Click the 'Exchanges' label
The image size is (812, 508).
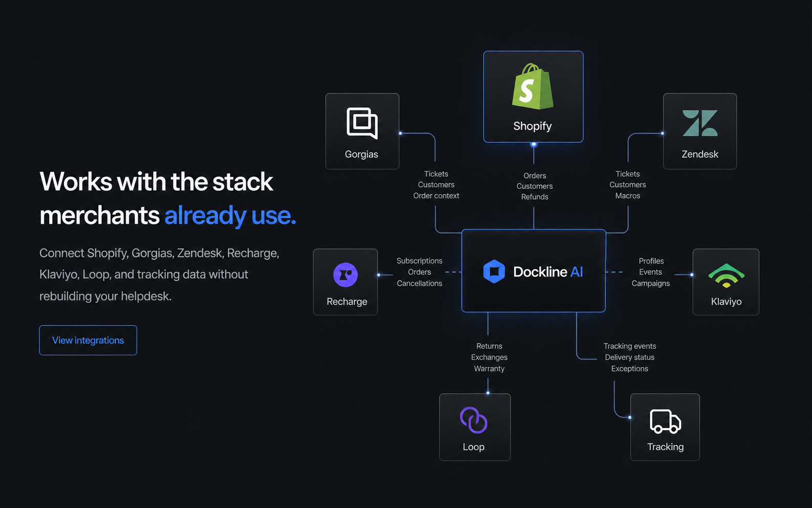point(489,357)
